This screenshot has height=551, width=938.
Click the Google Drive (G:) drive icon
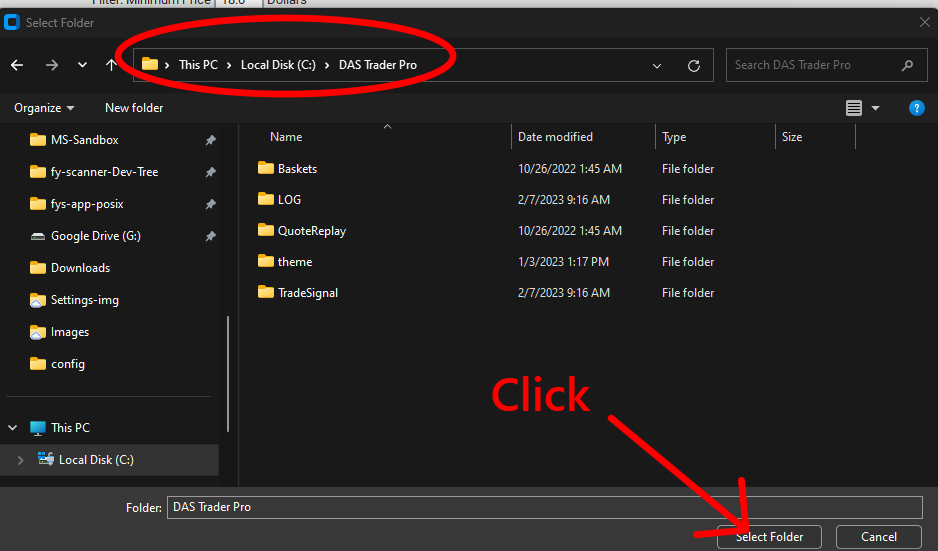tap(38, 236)
